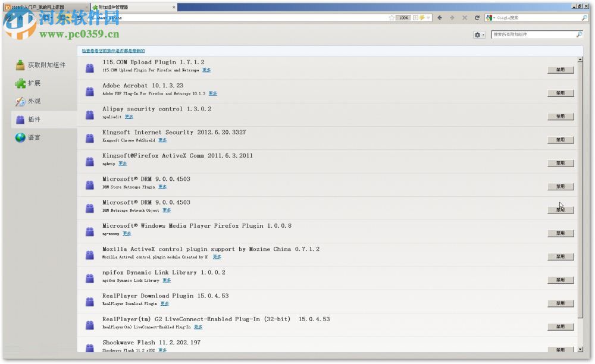
Task: Click the RealPlayer Download Plugin icon
Action: tap(90, 302)
